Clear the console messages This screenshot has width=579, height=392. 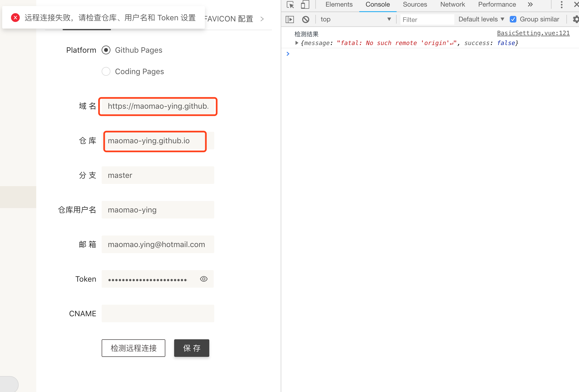coord(306,19)
